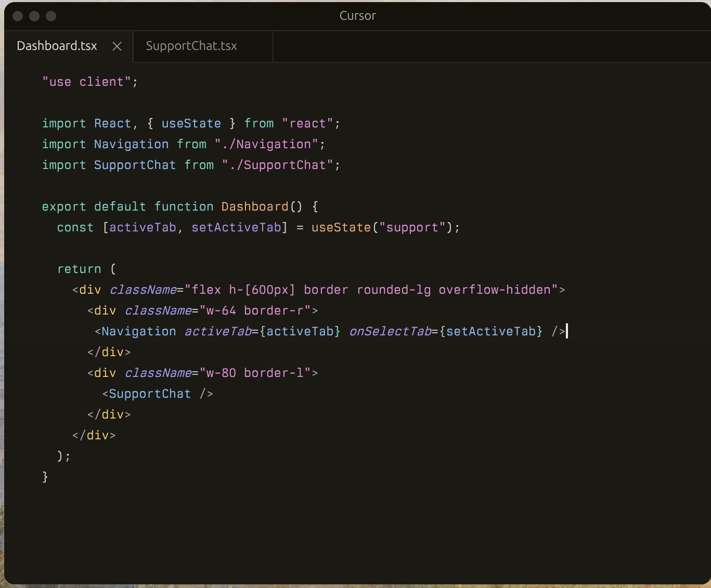711x588 pixels.
Task: Place cursor in the "use client" directive
Action: pyautogui.click(x=86, y=82)
